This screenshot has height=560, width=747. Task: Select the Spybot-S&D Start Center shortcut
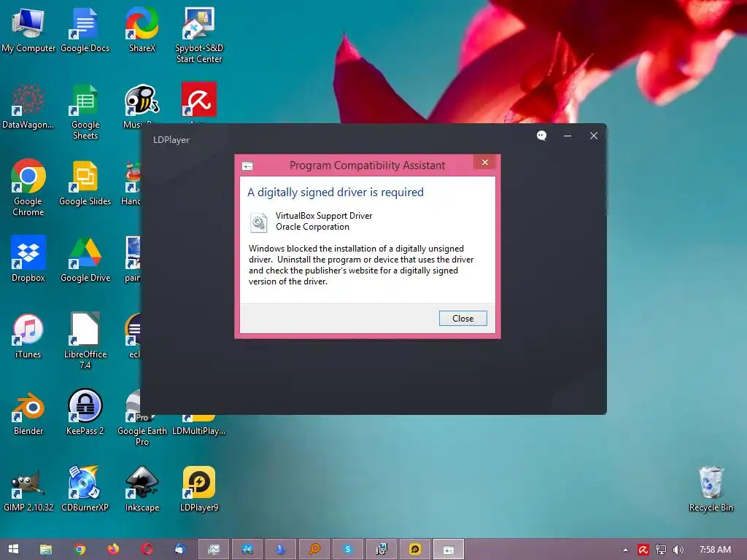(x=198, y=35)
